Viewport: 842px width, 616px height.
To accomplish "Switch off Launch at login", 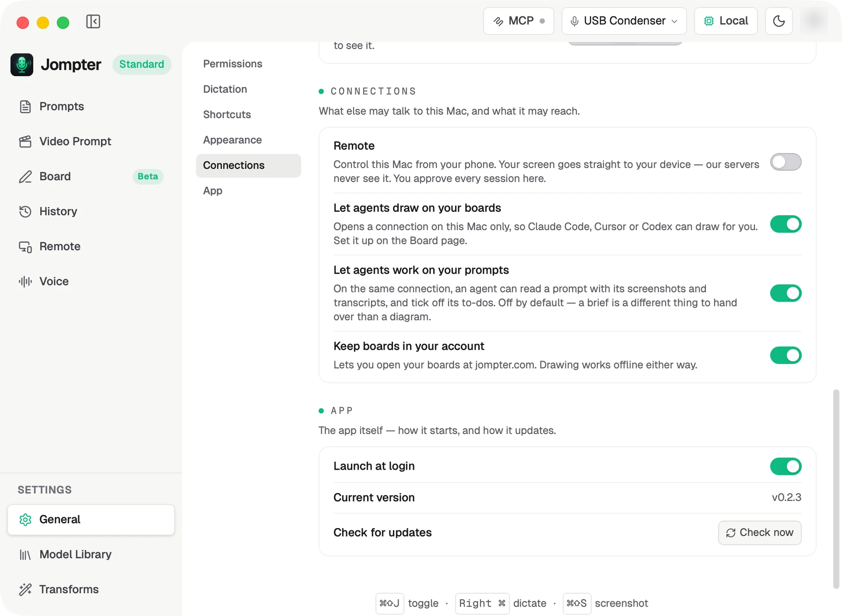I will (x=786, y=466).
